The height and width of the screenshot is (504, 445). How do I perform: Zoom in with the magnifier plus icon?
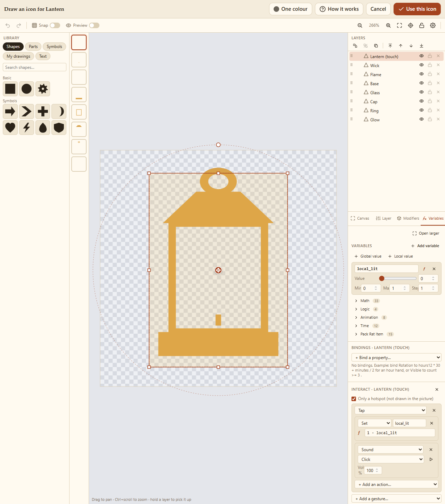point(388,25)
